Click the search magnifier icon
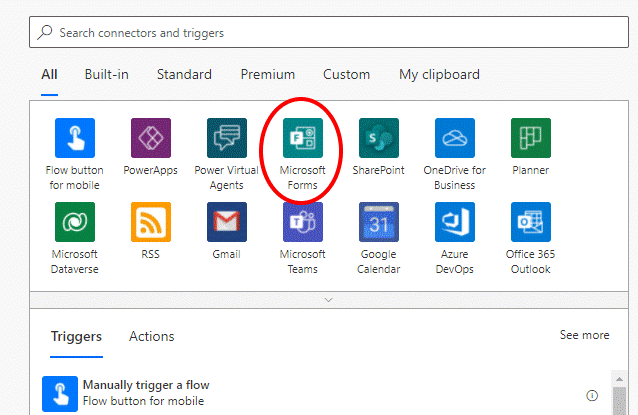The image size is (638, 415). click(x=45, y=32)
